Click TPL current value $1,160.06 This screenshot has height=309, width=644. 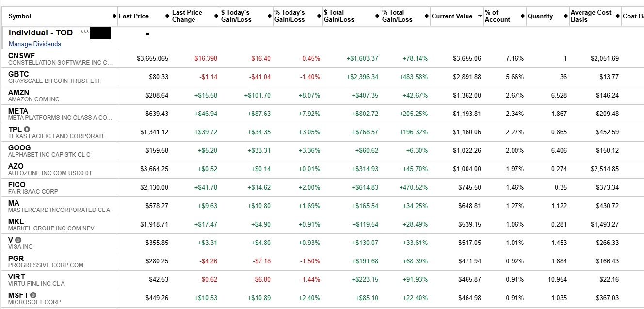(467, 132)
